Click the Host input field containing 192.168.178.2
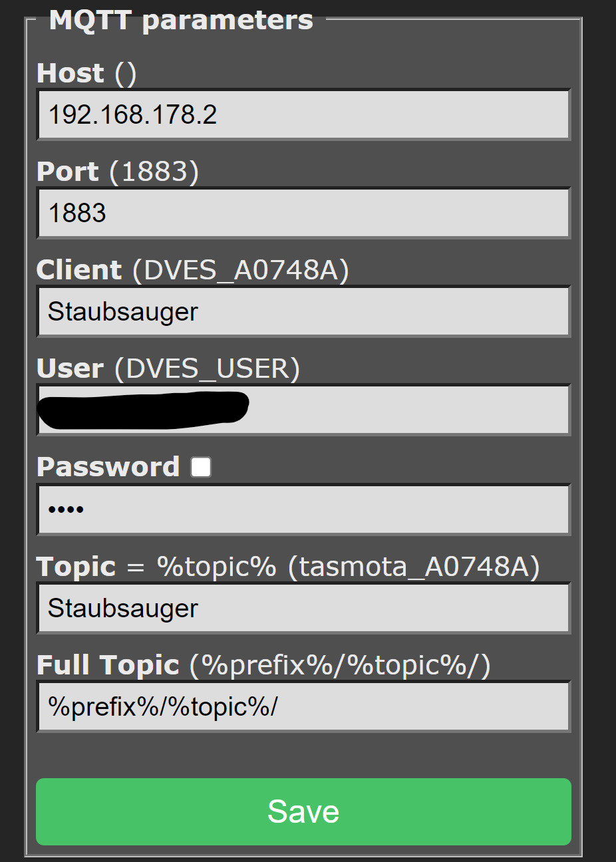The width and height of the screenshot is (616, 862). coord(303,114)
